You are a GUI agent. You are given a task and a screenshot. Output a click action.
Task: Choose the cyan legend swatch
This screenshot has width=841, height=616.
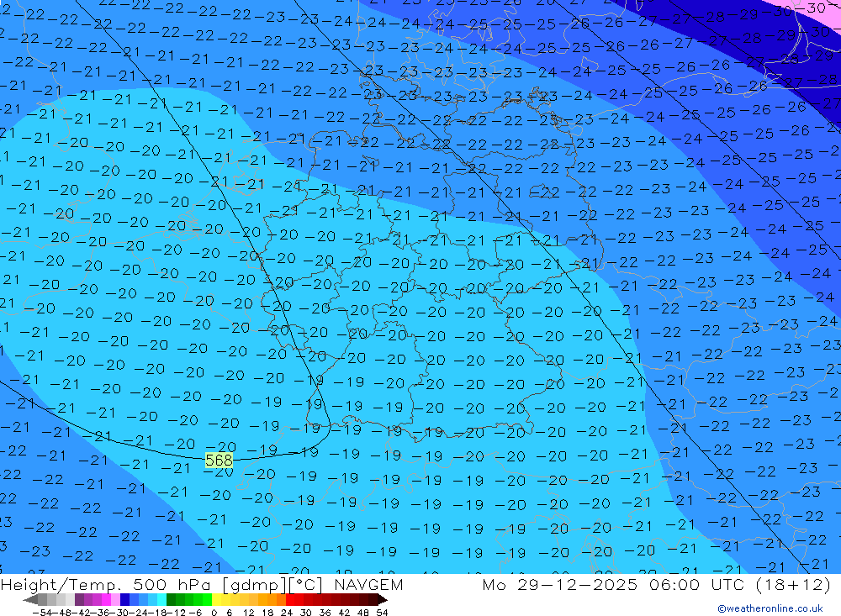tap(161, 600)
